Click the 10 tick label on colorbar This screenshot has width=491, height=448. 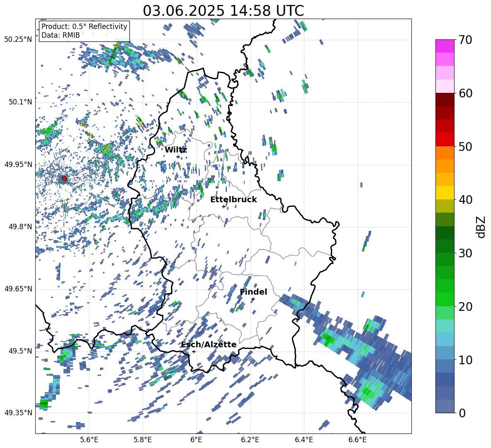(x=465, y=360)
